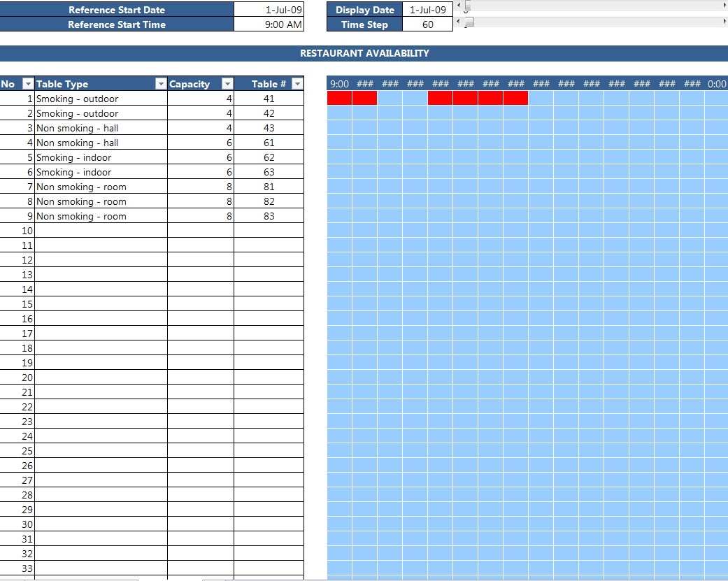Select capacity 4 cell for table 41
The height and width of the screenshot is (581, 728).
[201, 99]
